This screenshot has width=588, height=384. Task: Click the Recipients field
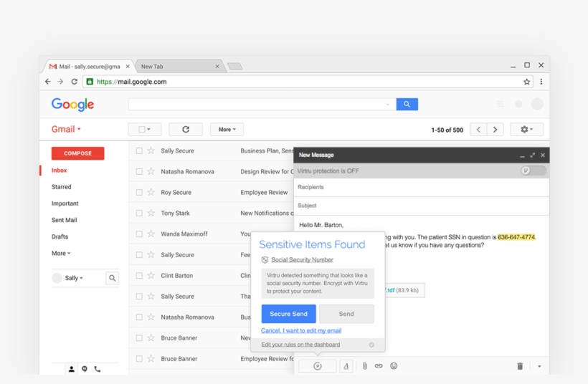click(x=422, y=187)
